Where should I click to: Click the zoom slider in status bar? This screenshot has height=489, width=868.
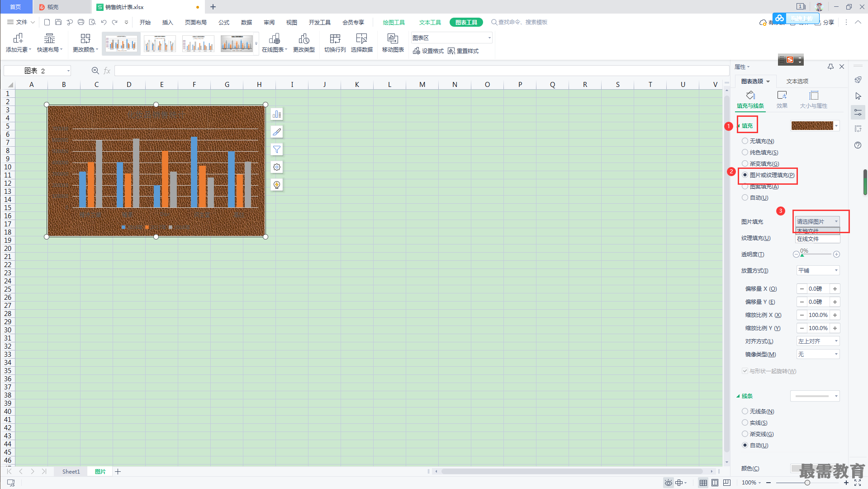click(x=807, y=483)
